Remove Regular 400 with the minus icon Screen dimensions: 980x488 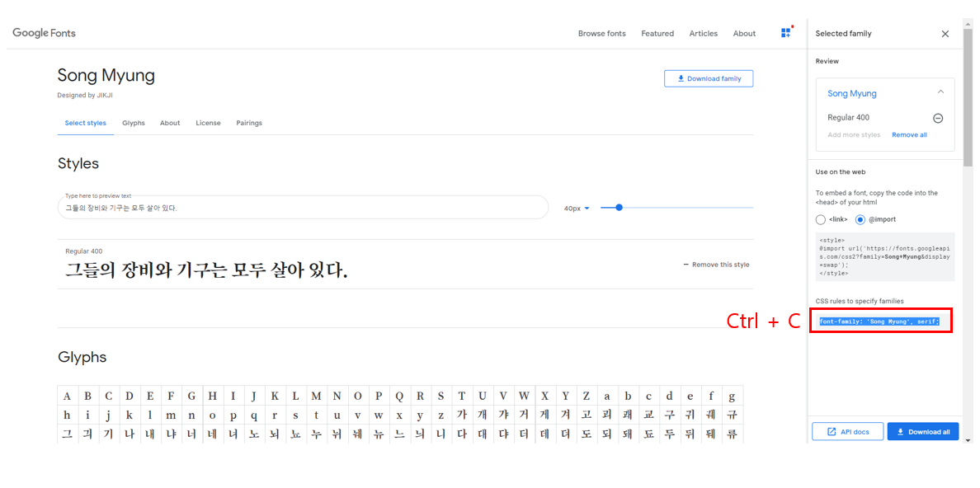click(x=937, y=118)
